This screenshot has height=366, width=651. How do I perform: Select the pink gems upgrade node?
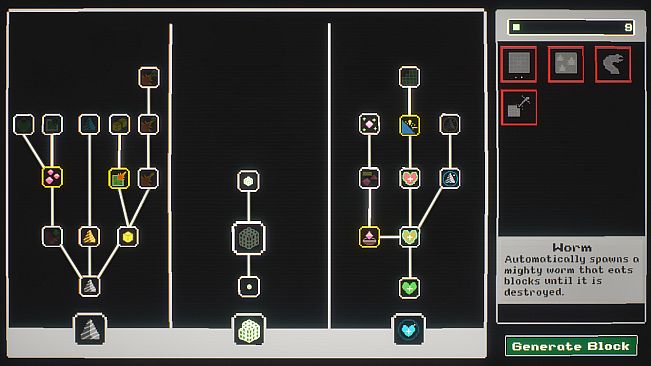click(52, 177)
